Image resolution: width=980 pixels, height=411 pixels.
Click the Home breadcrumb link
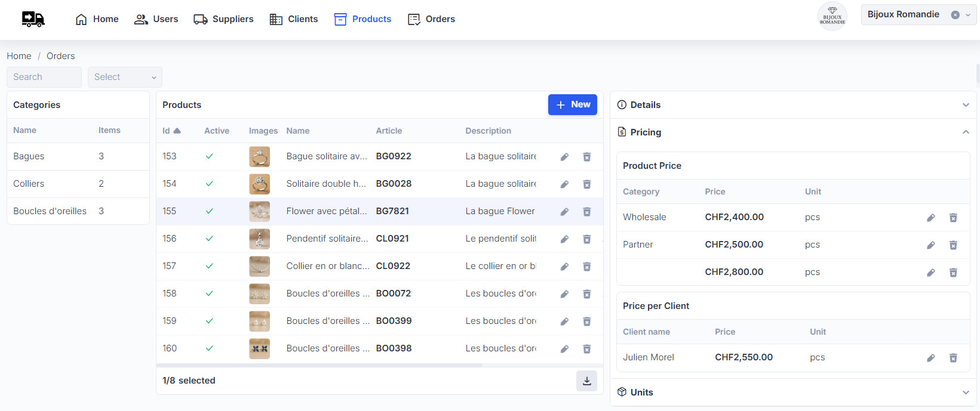pos(19,56)
